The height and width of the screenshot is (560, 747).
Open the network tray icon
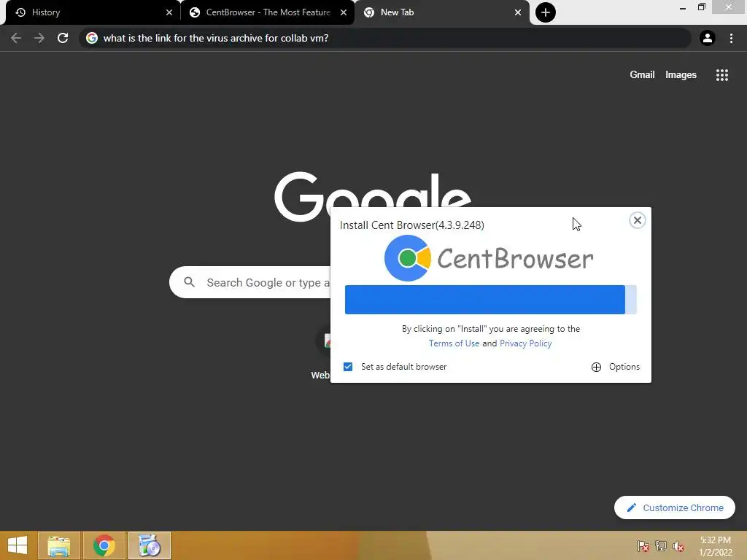tap(661, 545)
